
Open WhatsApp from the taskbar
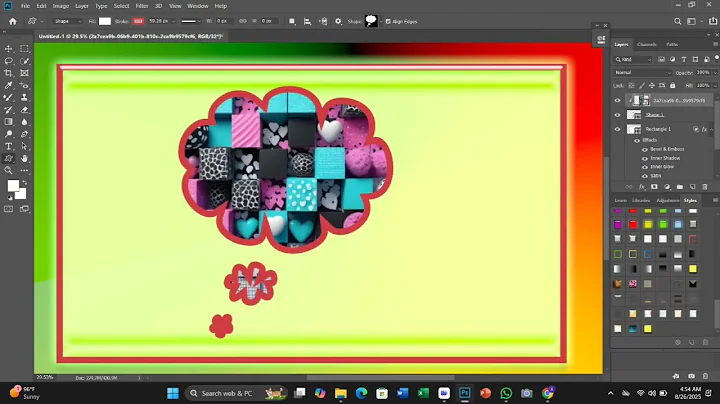coord(506,393)
